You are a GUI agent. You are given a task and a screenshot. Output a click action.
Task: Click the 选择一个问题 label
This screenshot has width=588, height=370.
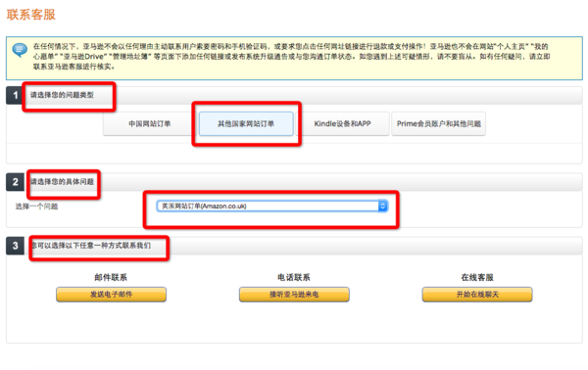click(37, 207)
